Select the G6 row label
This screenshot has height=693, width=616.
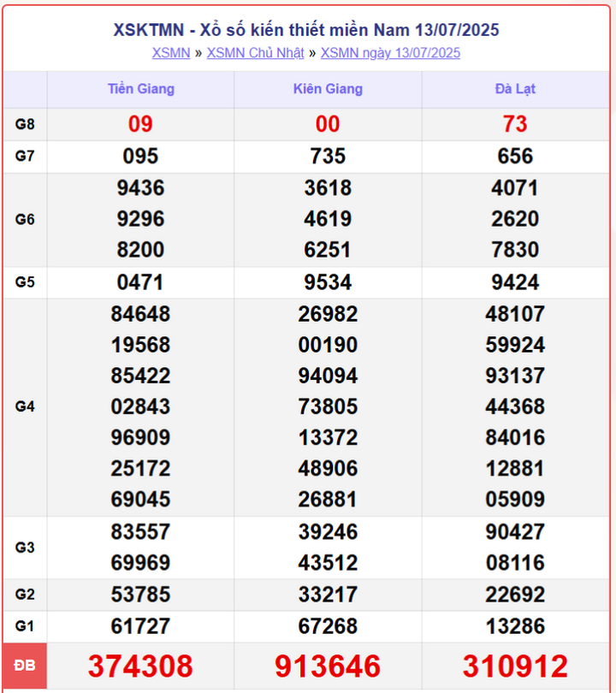(x=25, y=219)
